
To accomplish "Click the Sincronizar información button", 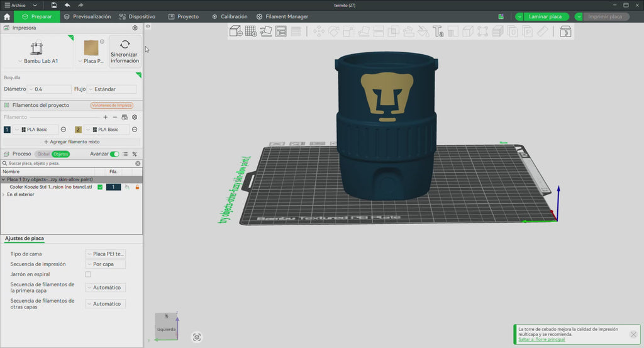I will 125,52.
